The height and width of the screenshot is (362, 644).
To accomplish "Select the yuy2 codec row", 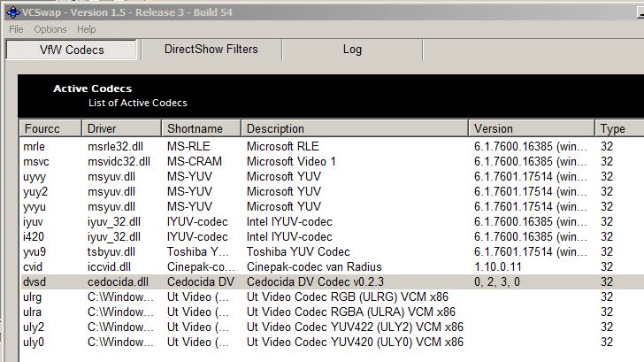I will [332, 191].
